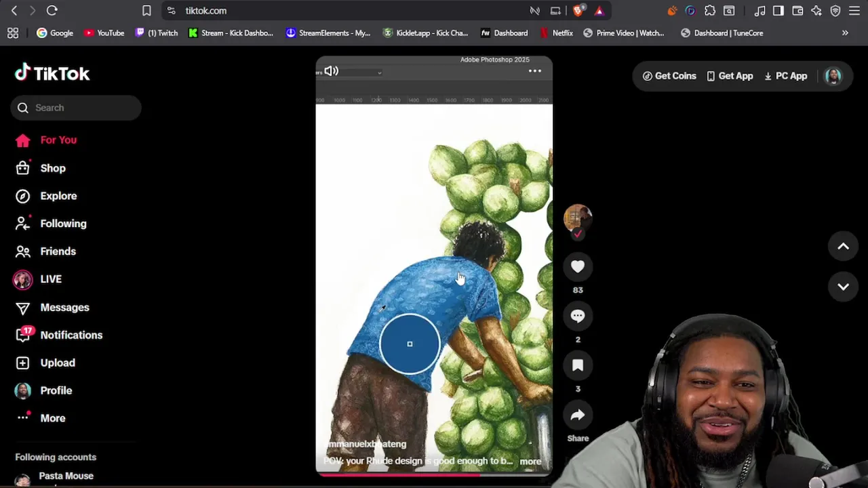Open the fw Dashboard bookmark
This screenshot has height=488, width=868.
point(504,33)
